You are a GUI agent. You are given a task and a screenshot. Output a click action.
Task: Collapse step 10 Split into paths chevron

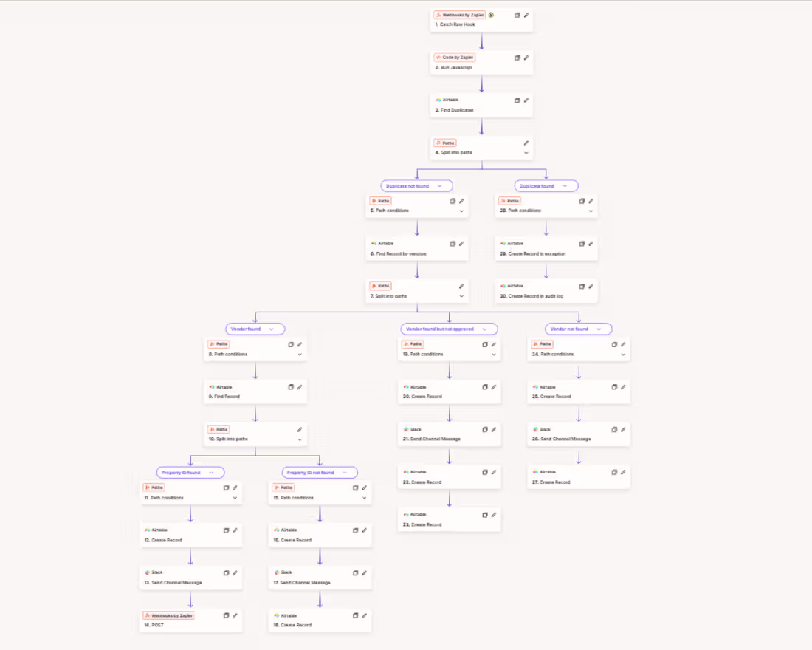click(300, 439)
